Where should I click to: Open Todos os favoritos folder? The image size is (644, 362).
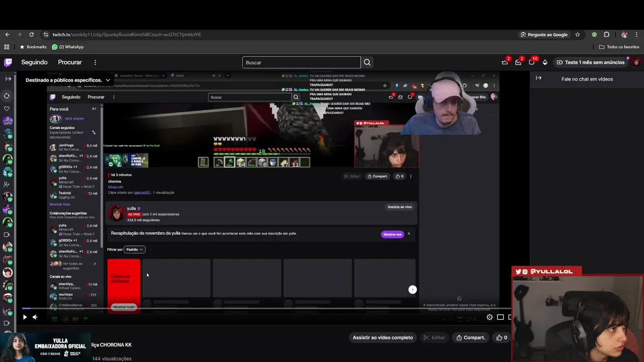coord(619,47)
